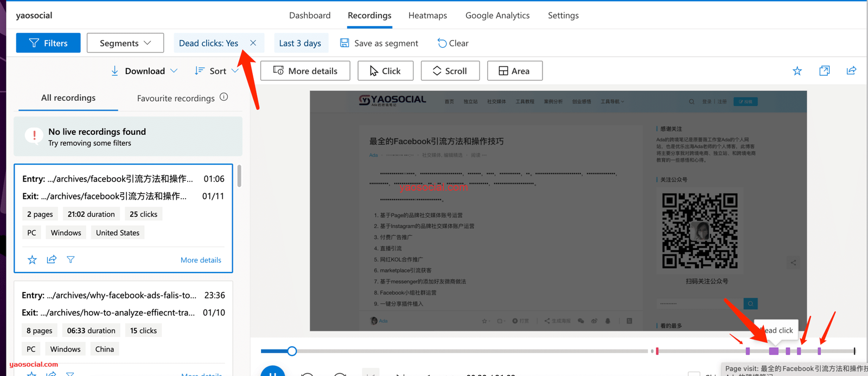This screenshot has height=376, width=868.
Task: Add current recording to favourites via top-right star
Action: [x=797, y=71]
